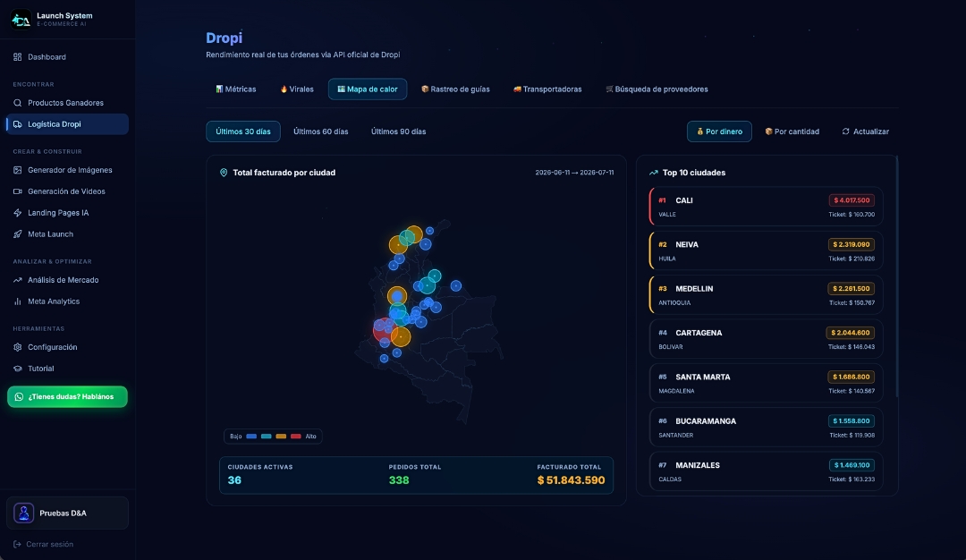This screenshot has width=966, height=560.
Task: Open Configuración gear item
Action: pos(67,347)
